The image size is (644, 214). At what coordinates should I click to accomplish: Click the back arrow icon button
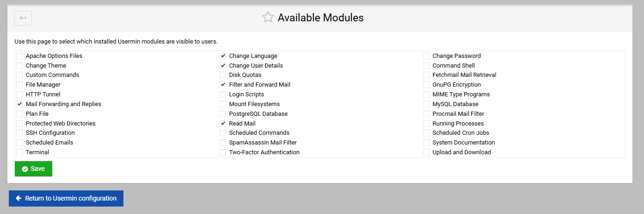[x=23, y=18]
